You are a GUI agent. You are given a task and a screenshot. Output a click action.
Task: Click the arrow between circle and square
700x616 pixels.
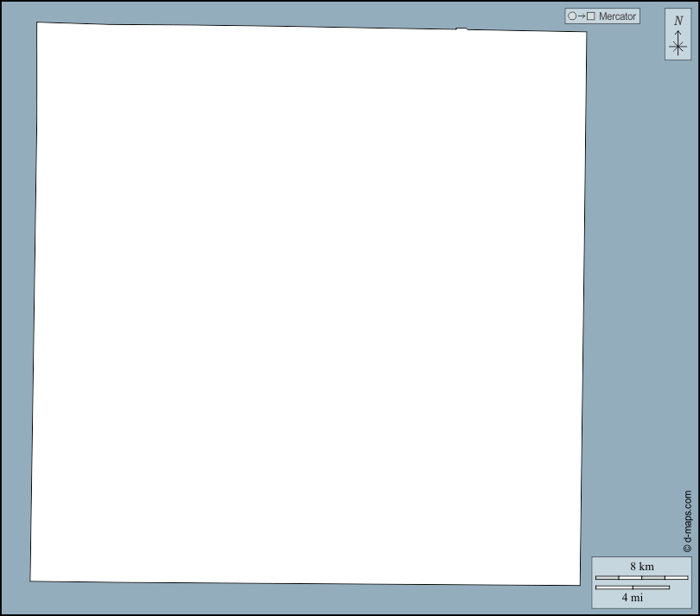coord(582,16)
